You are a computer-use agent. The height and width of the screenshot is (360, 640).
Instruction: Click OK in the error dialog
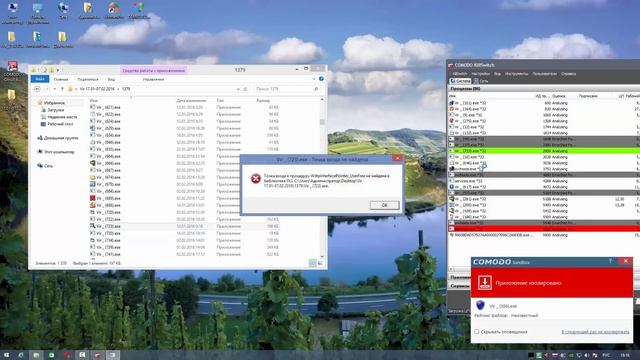click(384, 205)
